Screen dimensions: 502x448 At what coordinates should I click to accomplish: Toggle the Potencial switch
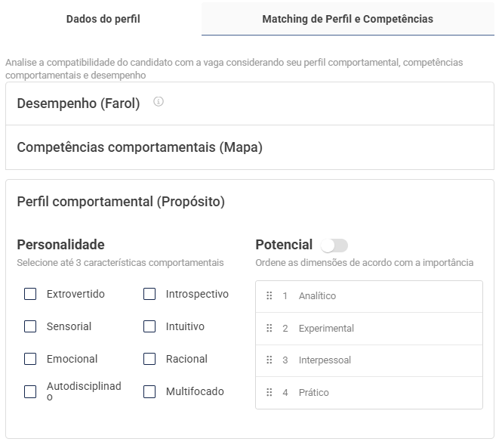(x=334, y=246)
